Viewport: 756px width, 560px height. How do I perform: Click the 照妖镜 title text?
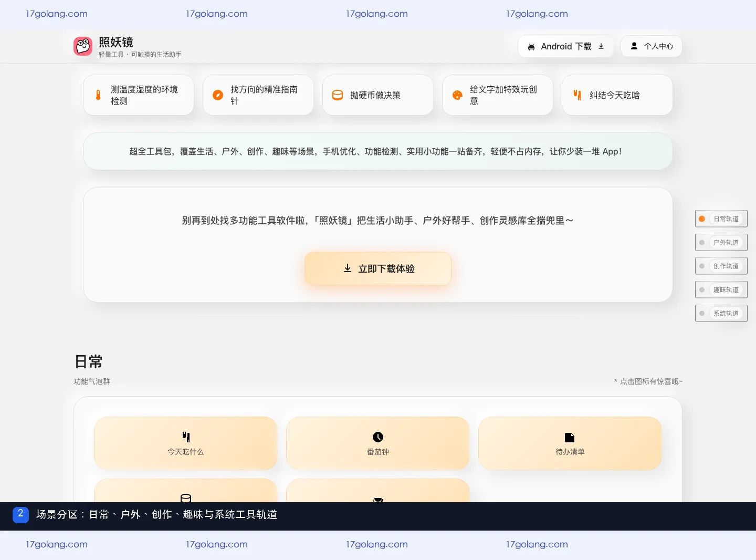point(116,42)
